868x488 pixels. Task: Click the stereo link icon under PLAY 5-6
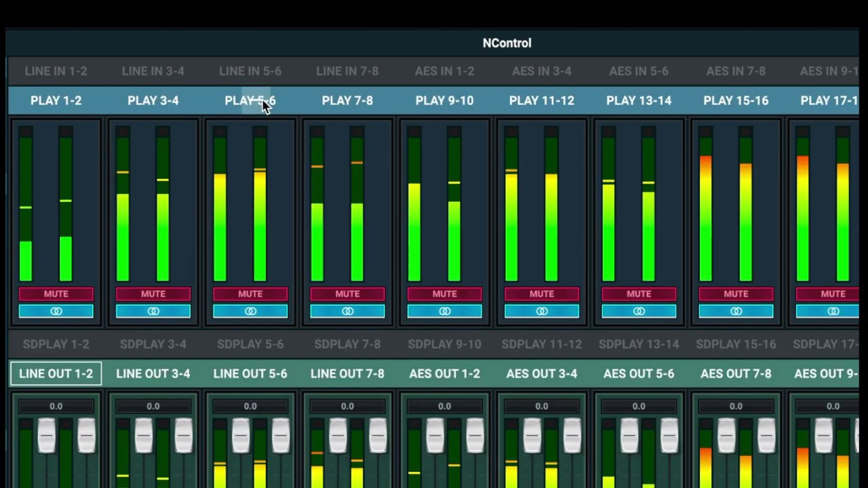point(250,311)
